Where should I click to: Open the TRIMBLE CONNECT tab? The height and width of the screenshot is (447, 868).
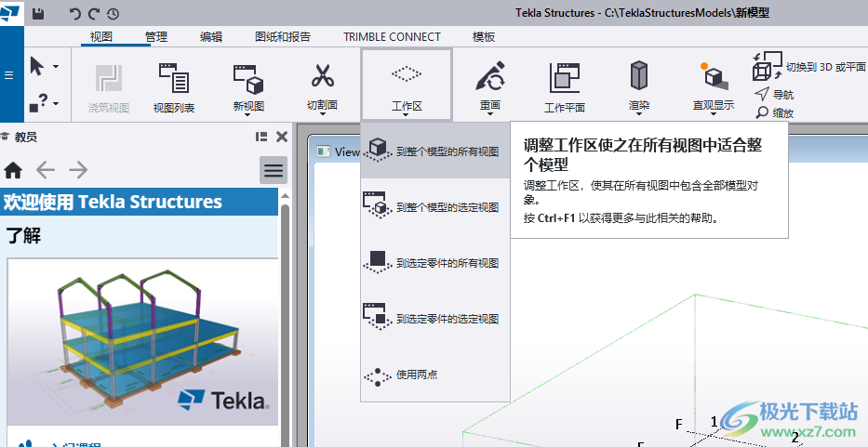[x=392, y=36]
